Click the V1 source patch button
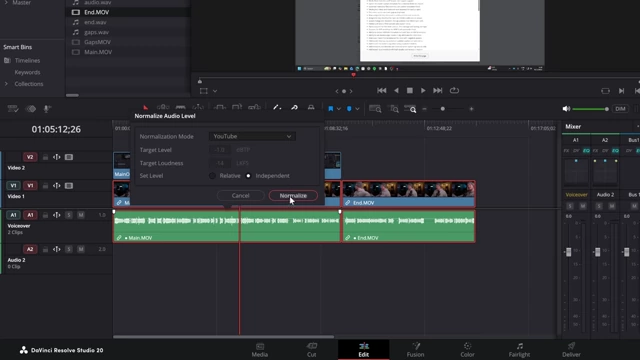640x360 pixels. pyautogui.click(x=13, y=186)
